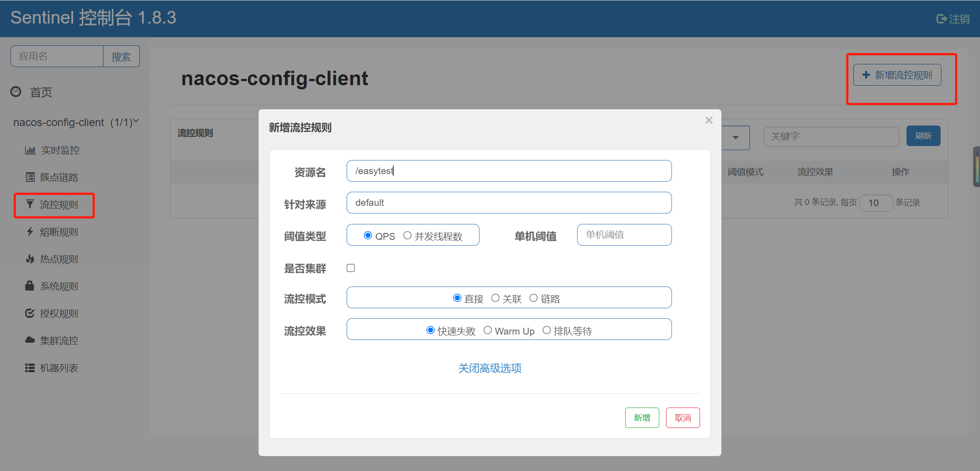Click 关闭高级选项 link
980x471 pixels.
coord(490,368)
